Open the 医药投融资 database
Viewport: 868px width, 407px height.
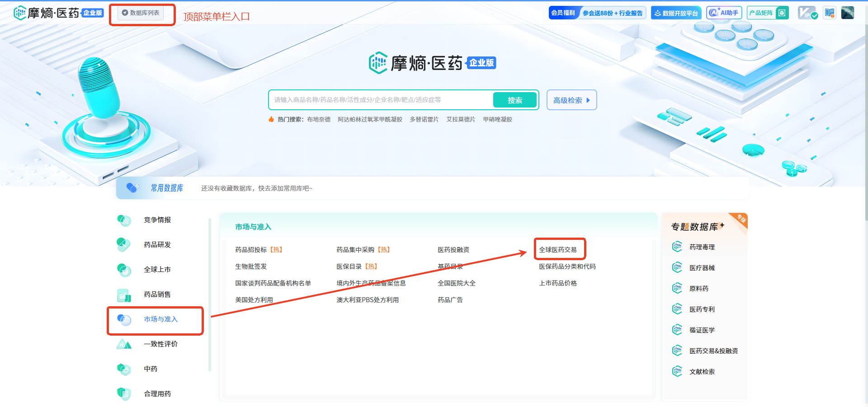tap(453, 250)
